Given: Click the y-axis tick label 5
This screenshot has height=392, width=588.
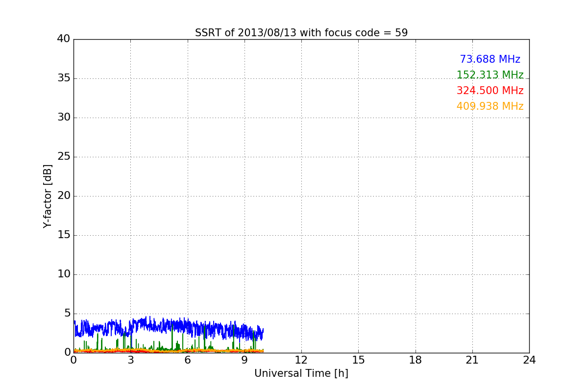Looking at the screenshot, I should (x=67, y=314).
